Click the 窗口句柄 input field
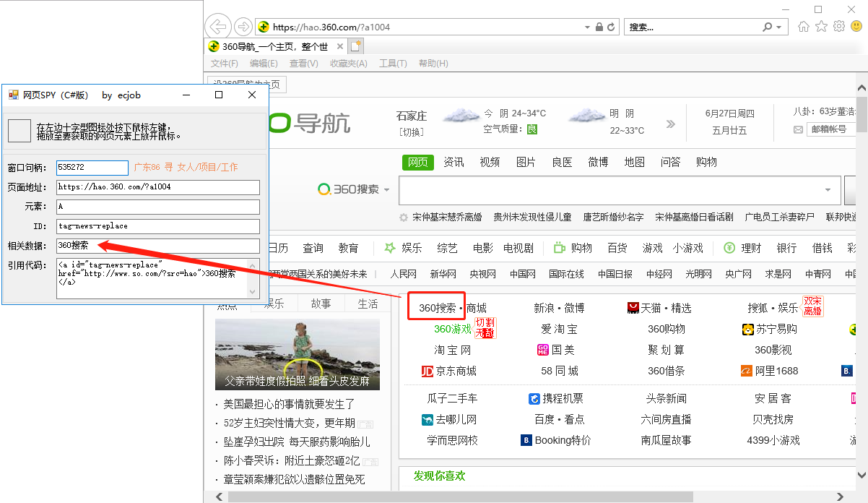 click(92, 168)
